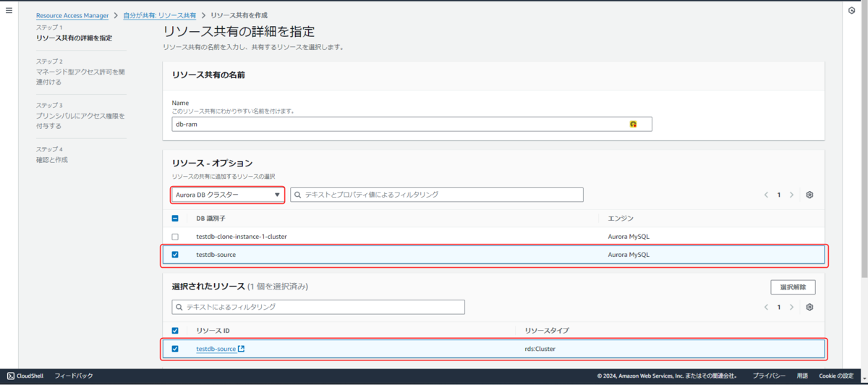This screenshot has height=385, width=868.
Task: Open resource table settings gear
Action: [x=809, y=195]
